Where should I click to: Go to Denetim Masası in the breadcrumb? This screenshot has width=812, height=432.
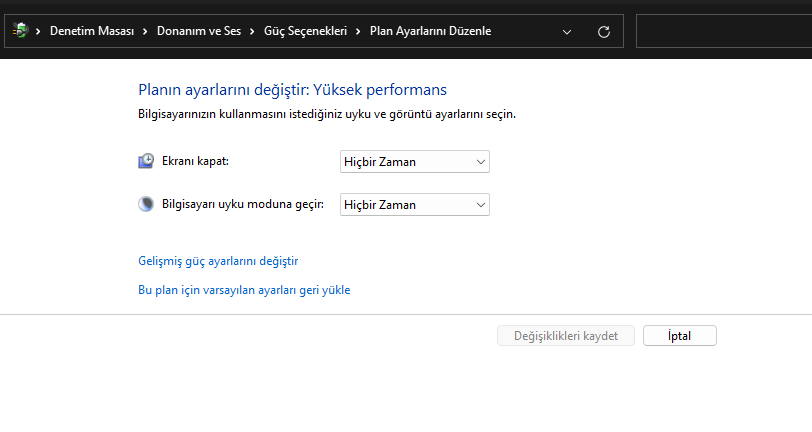pos(93,31)
